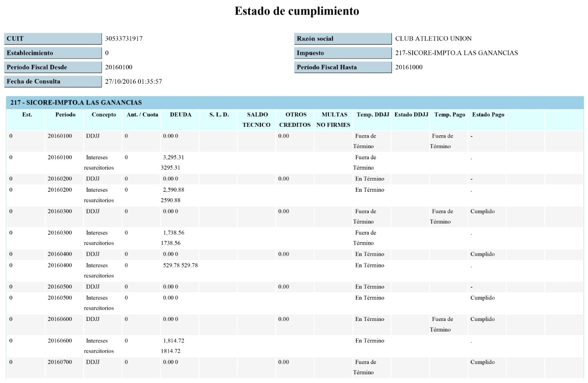Click the 'SALDO TECNICO' column header

point(257,120)
